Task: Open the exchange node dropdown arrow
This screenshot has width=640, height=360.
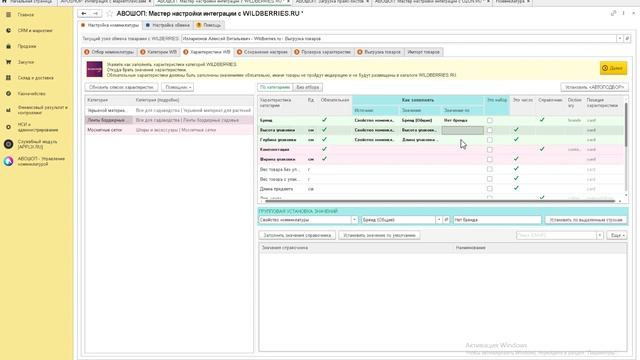Action: pyautogui.click(x=620, y=38)
